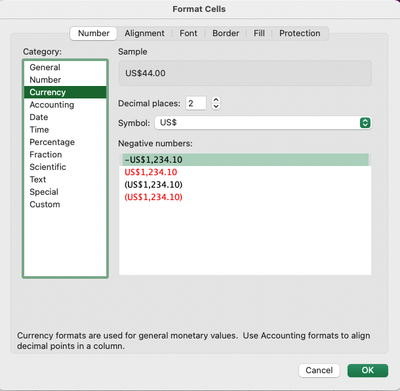Choose the Custom category

(65, 204)
